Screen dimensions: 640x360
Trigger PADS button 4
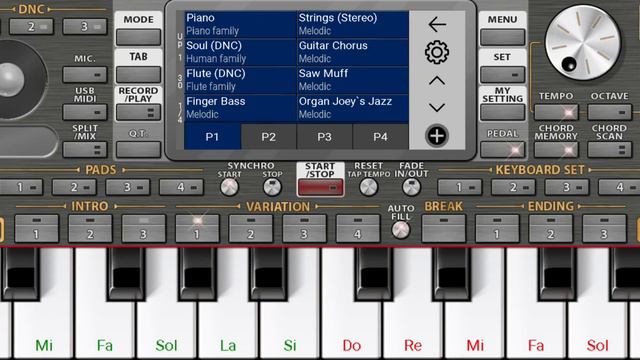click(x=181, y=187)
